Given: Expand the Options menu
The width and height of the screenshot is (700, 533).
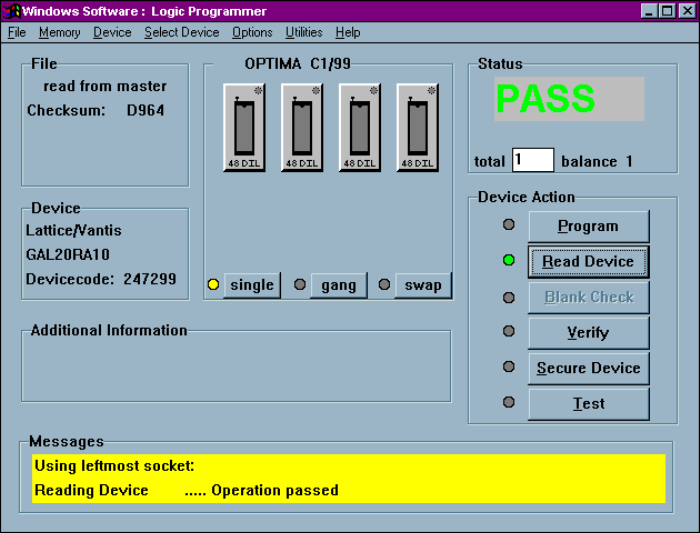Looking at the screenshot, I should click(x=252, y=32).
